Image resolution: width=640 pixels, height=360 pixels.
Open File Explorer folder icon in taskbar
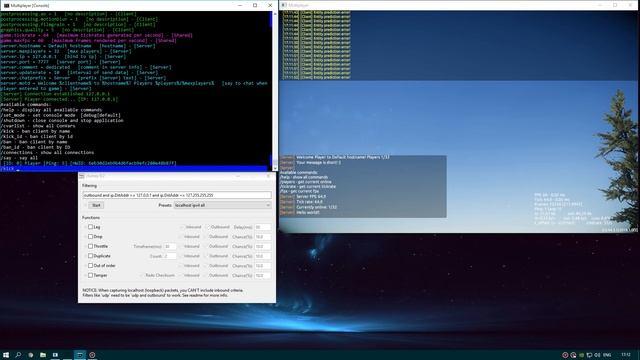click(42, 355)
